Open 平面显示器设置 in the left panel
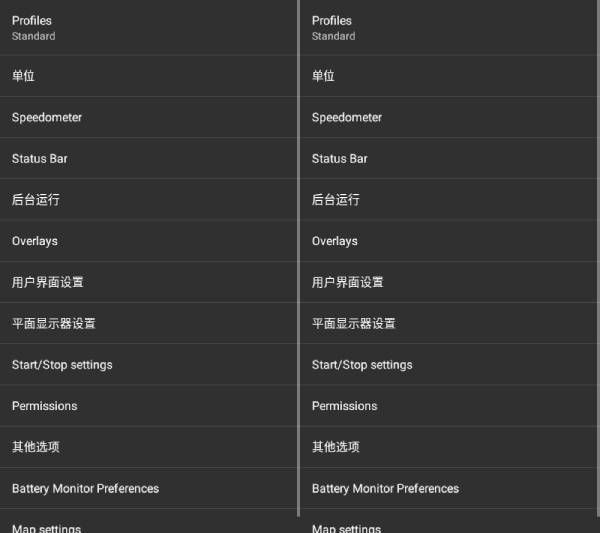This screenshot has height=533, width=600. tap(148, 323)
